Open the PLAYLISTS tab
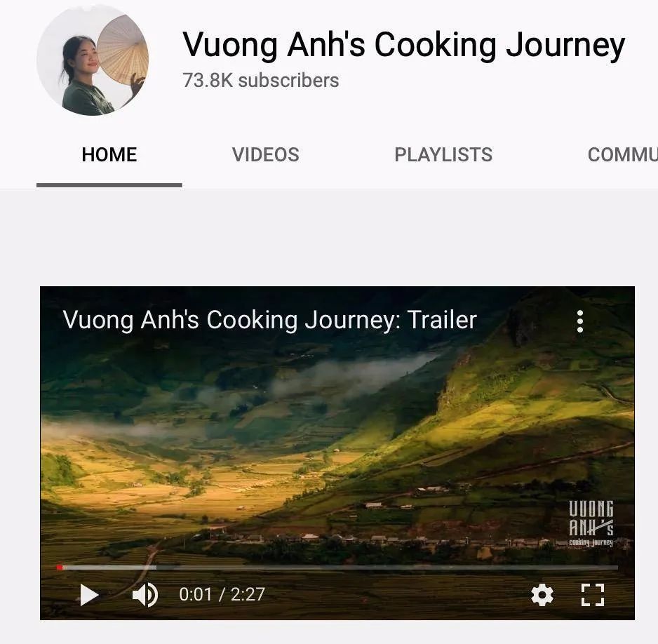 pyautogui.click(x=443, y=154)
